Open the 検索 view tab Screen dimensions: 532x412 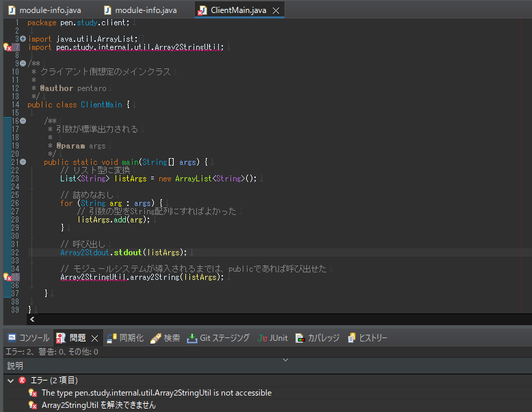tap(165, 338)
